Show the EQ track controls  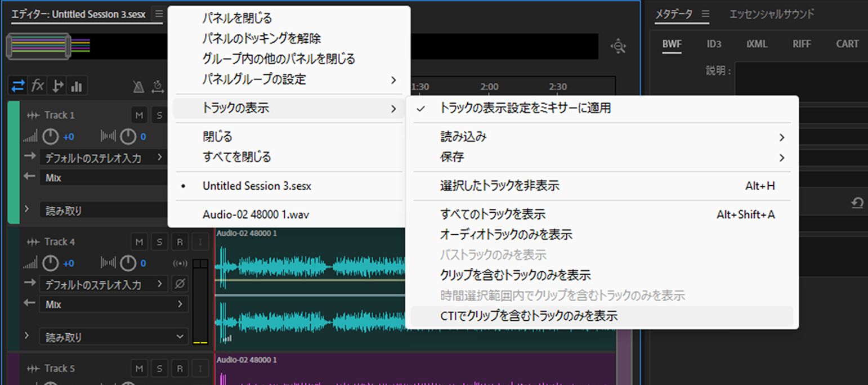pos(77,86)
